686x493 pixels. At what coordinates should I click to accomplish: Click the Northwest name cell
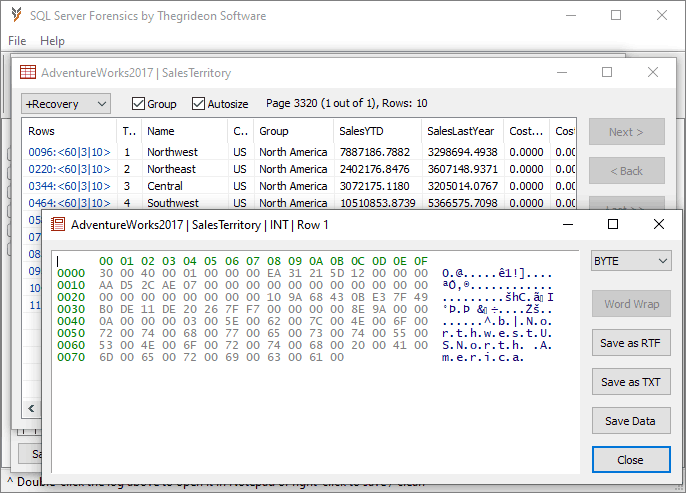[172, 152]
